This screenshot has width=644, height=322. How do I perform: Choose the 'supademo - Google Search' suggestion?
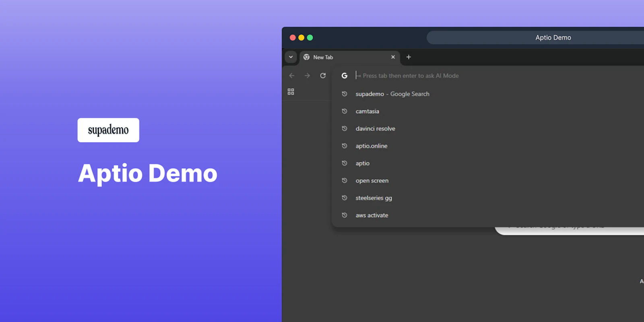(488, 94)
